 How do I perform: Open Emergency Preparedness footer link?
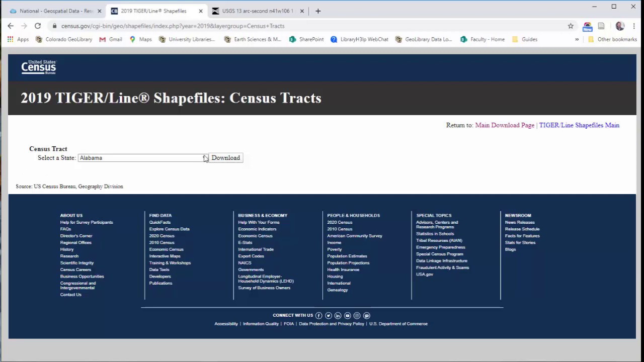(441, 247)
